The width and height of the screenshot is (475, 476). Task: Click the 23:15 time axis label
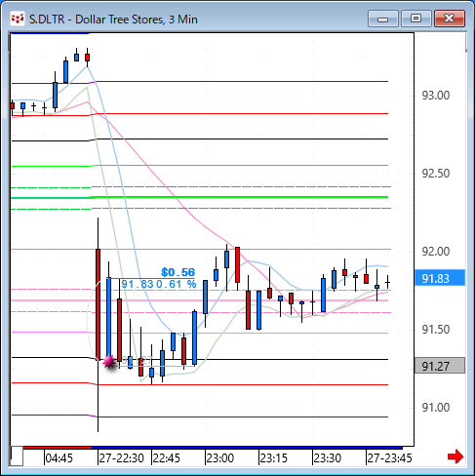(274, 458)
